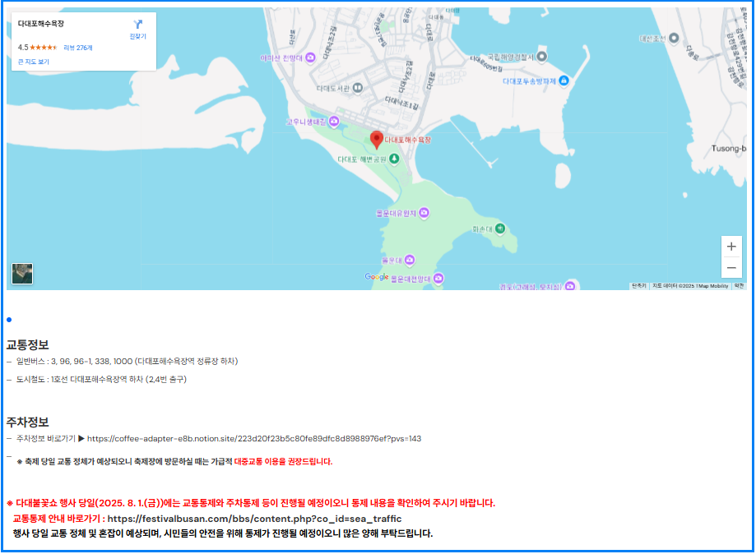
Task: Click the 몰운대유원지 attraction icon
Action: 423,213
